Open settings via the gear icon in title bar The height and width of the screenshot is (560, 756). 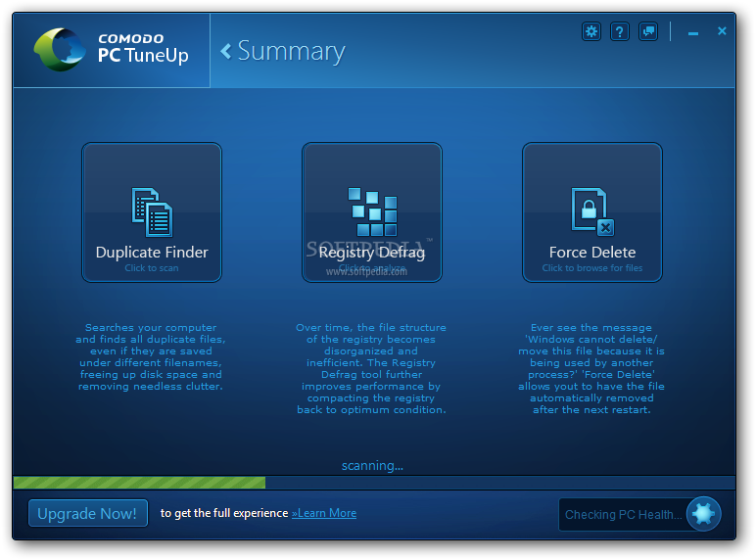click(591, 31)
